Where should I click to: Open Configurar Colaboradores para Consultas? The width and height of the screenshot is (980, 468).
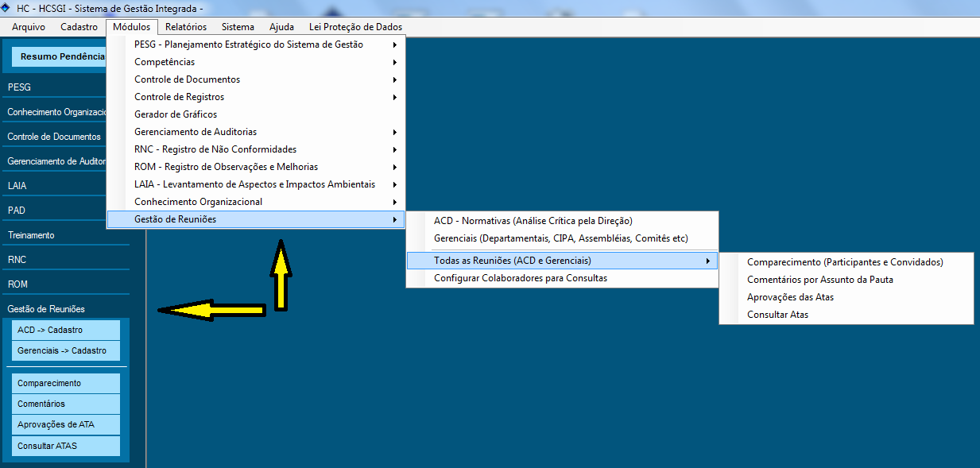(x=562, y=278)
